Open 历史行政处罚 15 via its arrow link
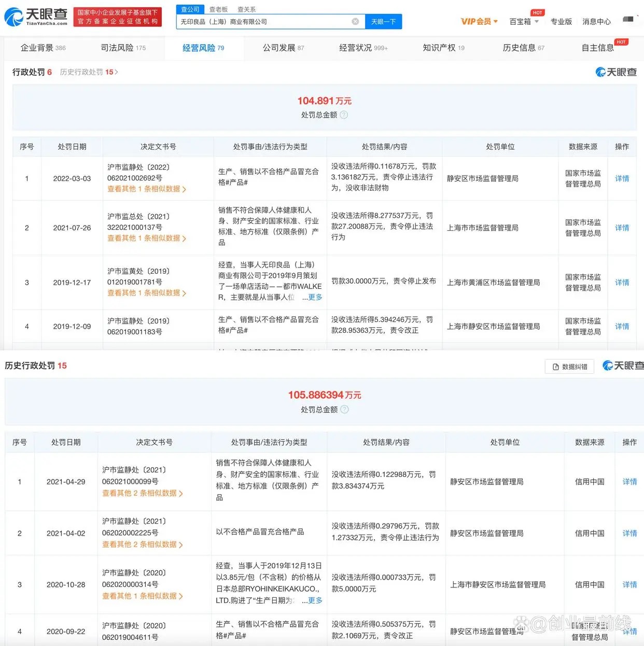The height and width of the screenshot is (646, 644). pyautogui.click(x=88, y=72)
